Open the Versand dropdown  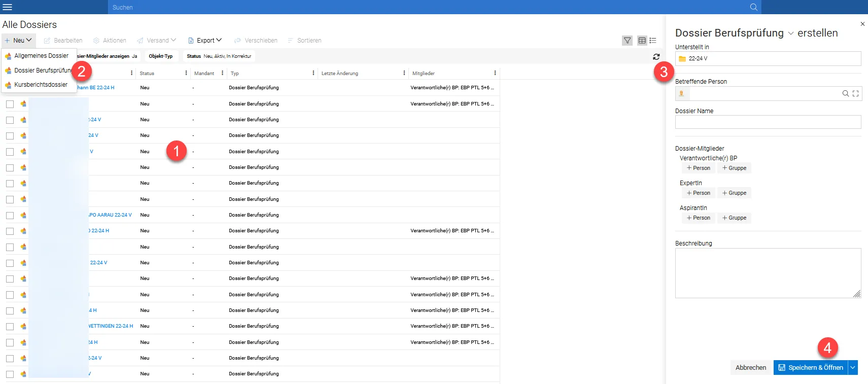click(157, 41)
